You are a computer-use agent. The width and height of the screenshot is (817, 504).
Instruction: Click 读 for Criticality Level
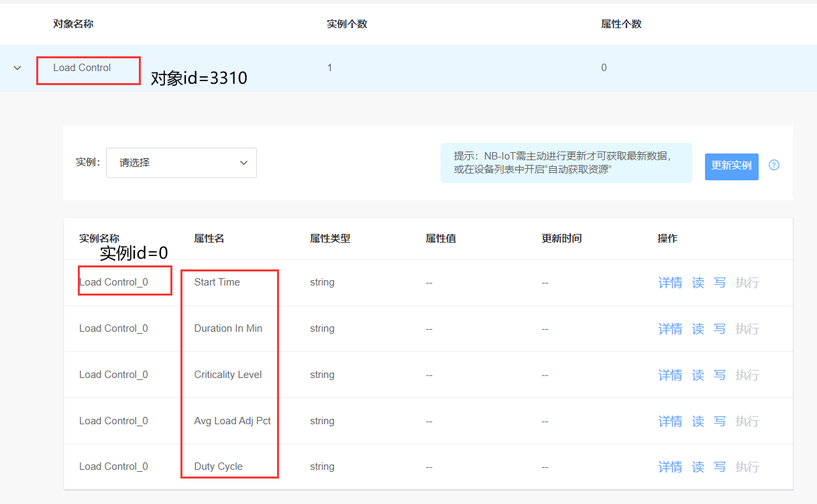[698, 375]
